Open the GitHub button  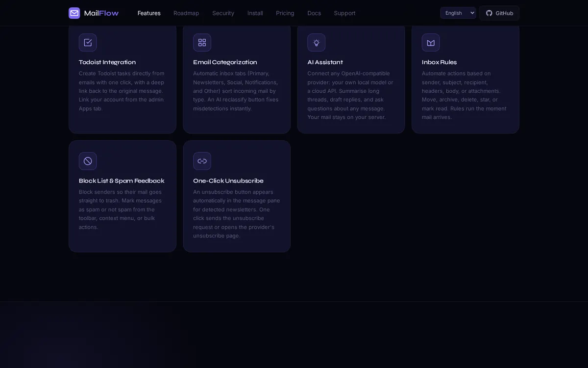click(x=499, y=13)
